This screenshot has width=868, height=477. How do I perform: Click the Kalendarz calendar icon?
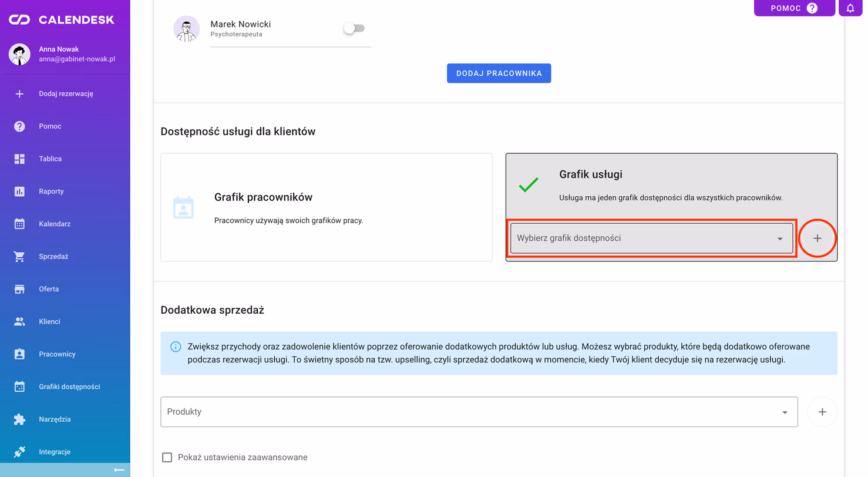(x=19, y=224)
